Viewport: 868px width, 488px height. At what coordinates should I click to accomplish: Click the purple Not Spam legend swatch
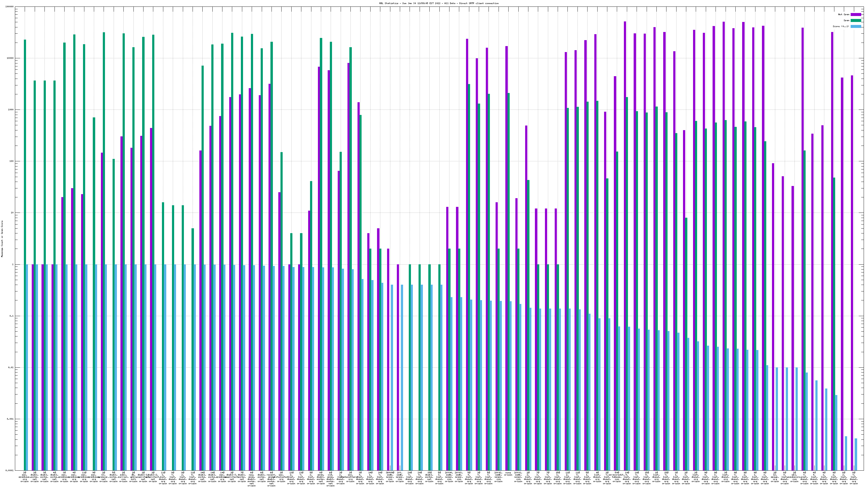[856, 14]
